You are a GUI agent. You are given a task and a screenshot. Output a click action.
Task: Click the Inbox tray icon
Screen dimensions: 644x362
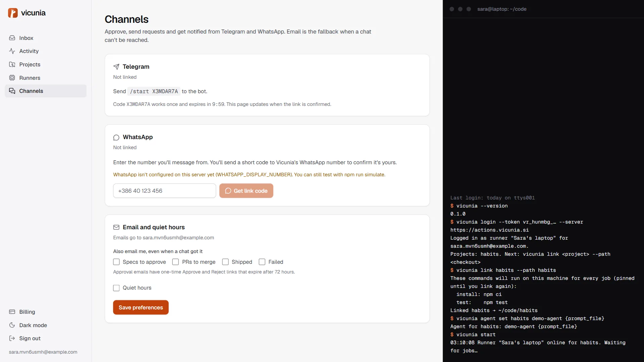pyautogui.click(x=12, y=38)
